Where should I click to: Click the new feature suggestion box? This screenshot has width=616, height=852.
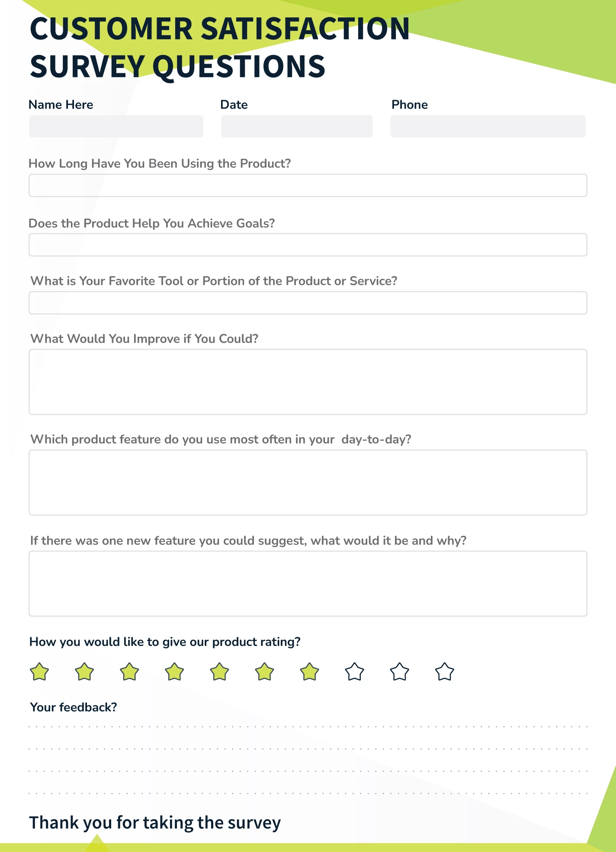(308, 584)
